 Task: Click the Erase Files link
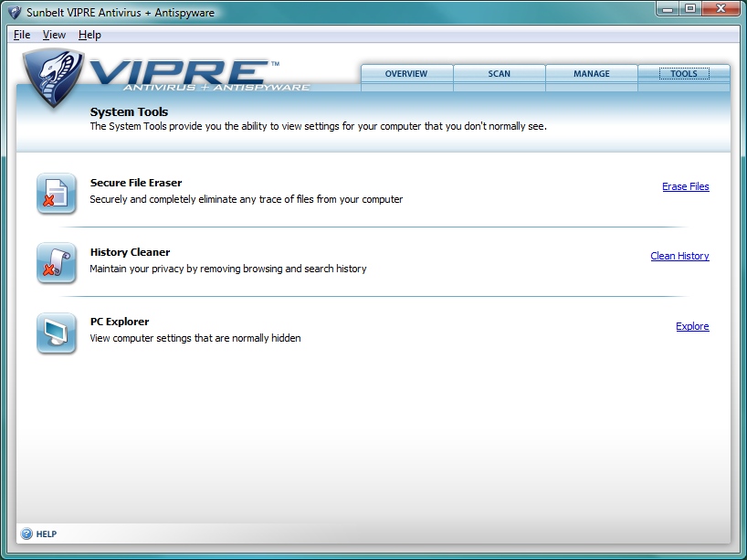(685, 186)
